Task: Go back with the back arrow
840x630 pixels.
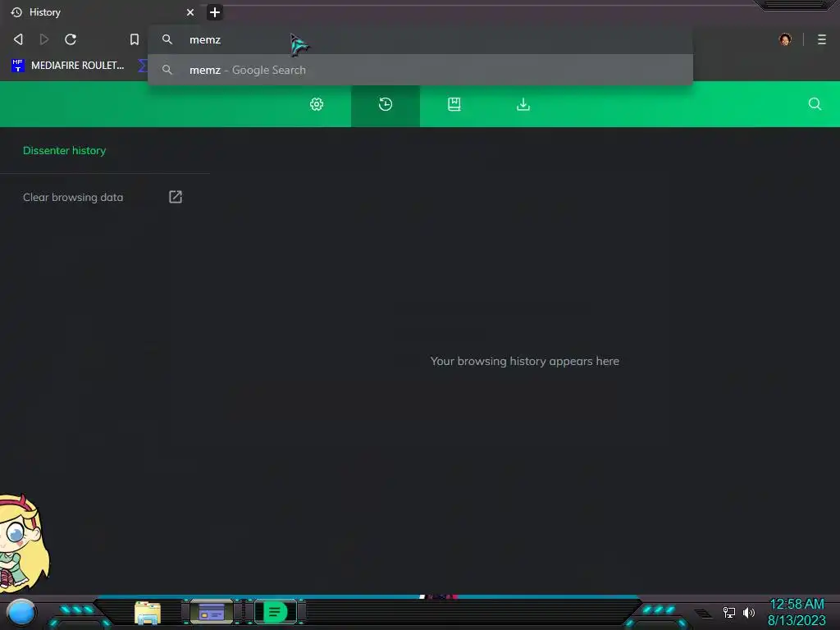Action: click(18, 39)
